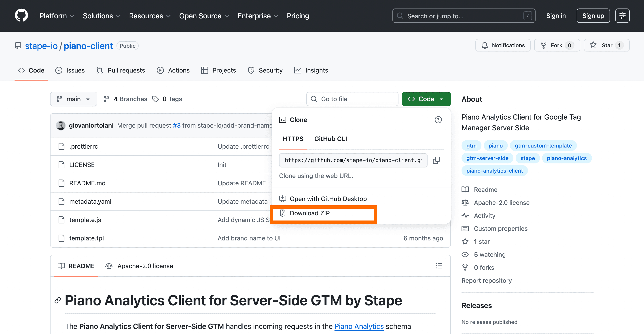Star the repository via the star icon
644x334 pixels.
tap(593, 45)
